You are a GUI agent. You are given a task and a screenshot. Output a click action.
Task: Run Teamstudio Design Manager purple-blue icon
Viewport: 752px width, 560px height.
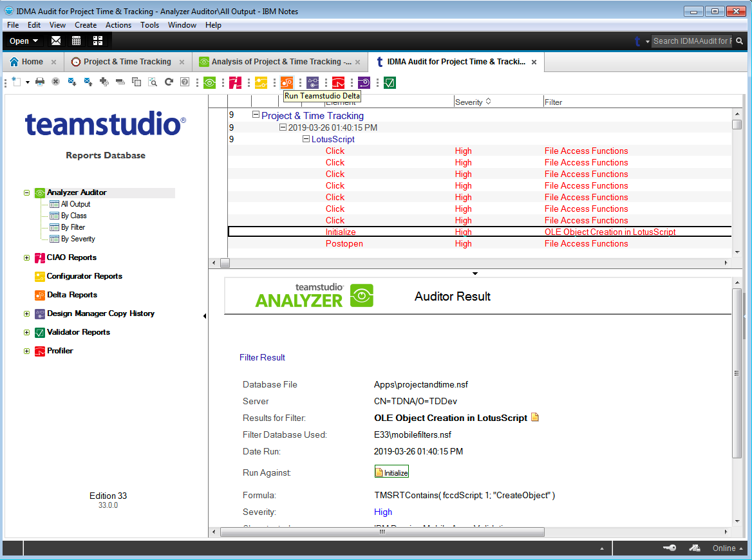pyautogui.click(x=313, y=83)
